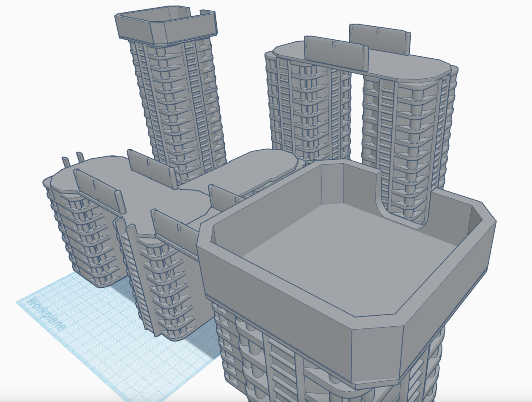532x402 pixels.
Task: Click the tall leaning tower's balcony facade
Action: coord(178,108)
